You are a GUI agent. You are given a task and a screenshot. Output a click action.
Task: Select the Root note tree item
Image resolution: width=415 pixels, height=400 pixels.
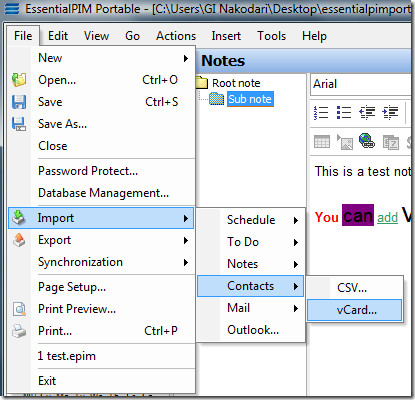[236, 83]
